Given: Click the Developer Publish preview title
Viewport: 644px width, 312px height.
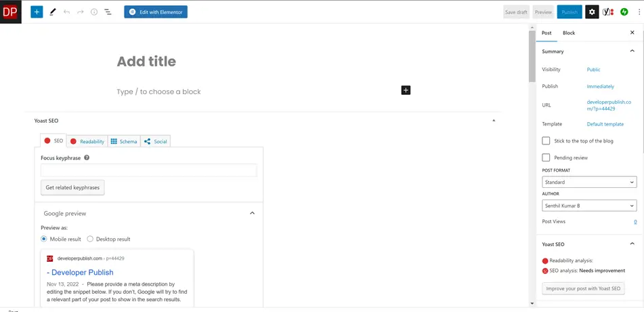Looking at the screenshot, I should (80, 272).
